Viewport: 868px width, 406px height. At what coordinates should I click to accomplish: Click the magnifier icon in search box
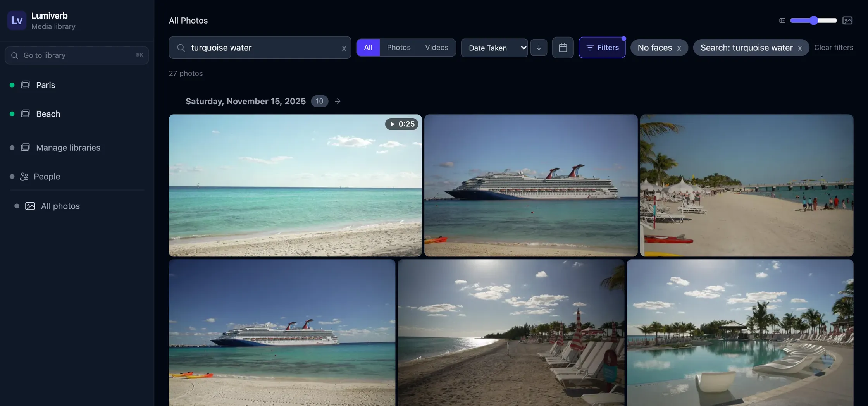point(181,48)
